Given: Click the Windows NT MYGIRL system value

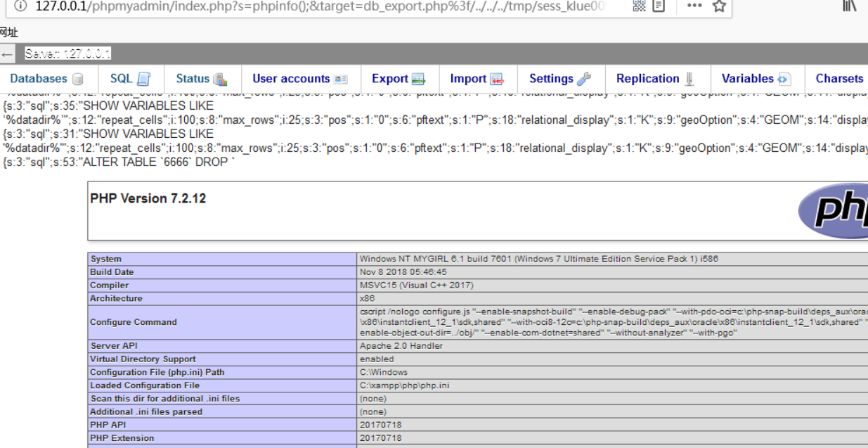Looking at the screenshot, I should pyautogui.click(x=538, y=259).
